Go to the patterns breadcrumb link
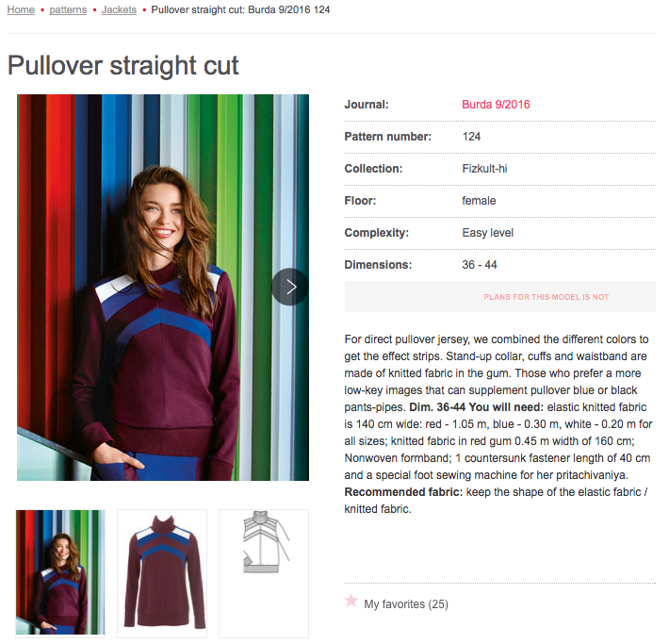Image resolution: width=669 pixels, height=644 pixels. coord(68,9)
